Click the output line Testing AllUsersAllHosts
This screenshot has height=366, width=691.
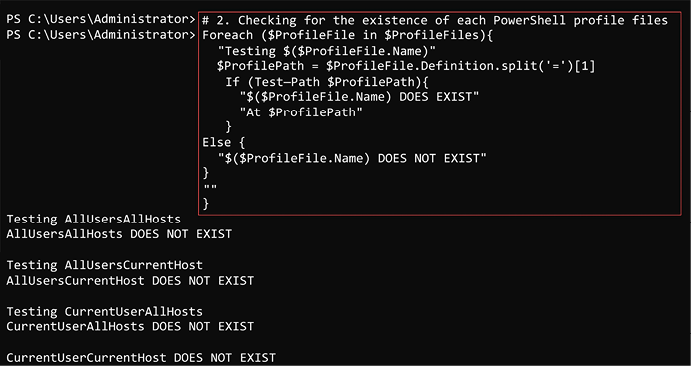click(93, 219)
